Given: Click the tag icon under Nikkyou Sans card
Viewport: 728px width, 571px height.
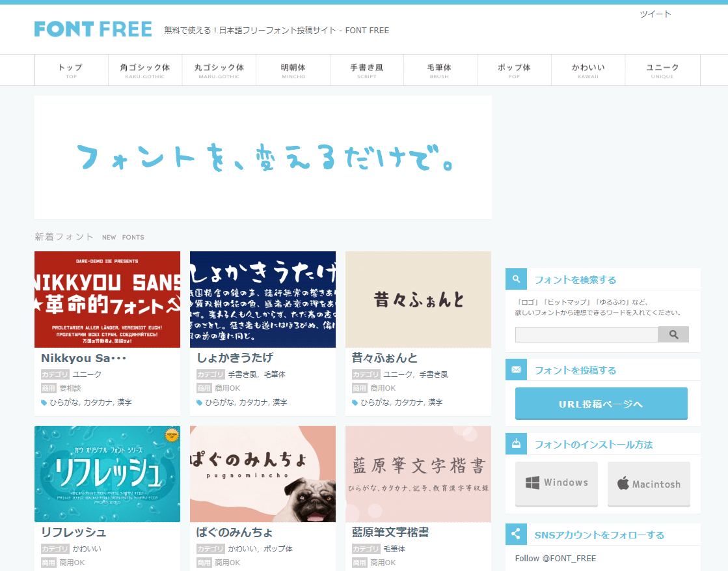Looking at the screenshot, I should (x=44, y=402).
